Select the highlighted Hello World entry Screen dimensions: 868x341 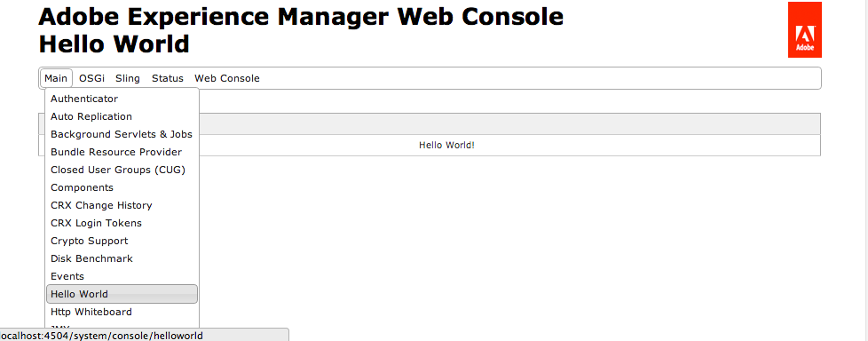coord(122,294)
